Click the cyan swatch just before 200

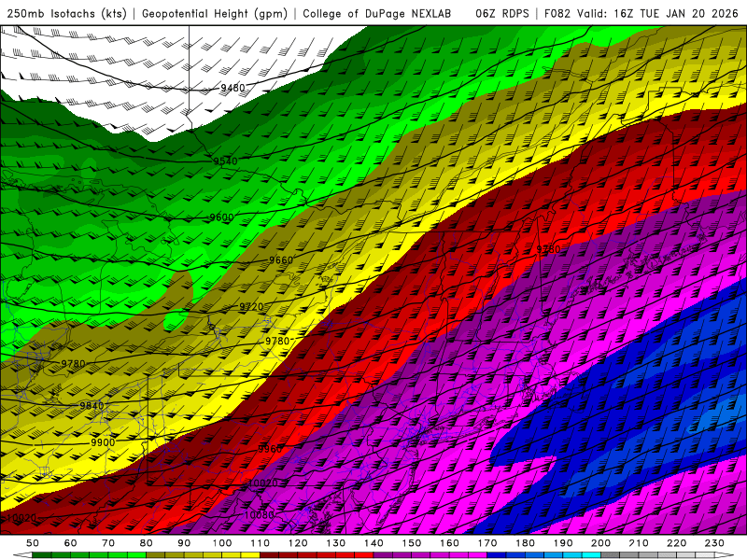591,555
